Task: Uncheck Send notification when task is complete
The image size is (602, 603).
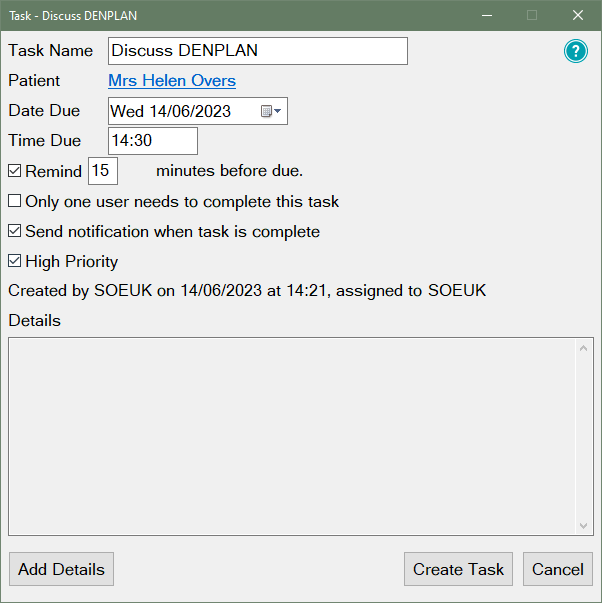Action: click(x=15, y=231)
